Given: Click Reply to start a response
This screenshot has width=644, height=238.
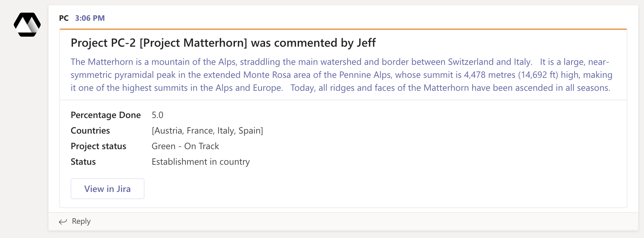Looking at the screenshot, I should coord(81,221).
